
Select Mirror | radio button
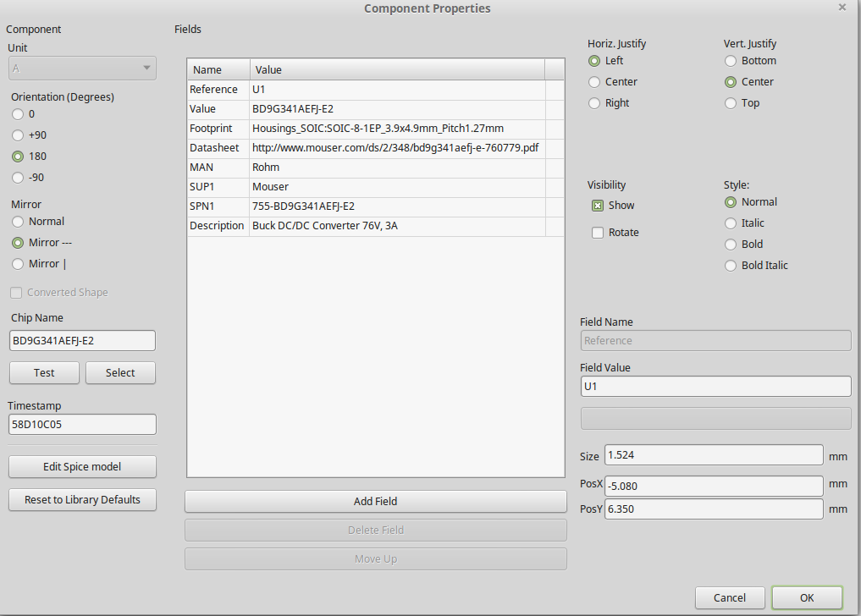click(x=18, y=264)
